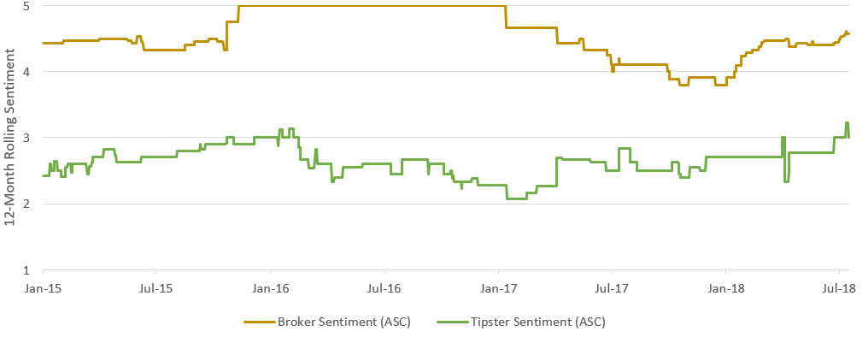Click the Broker Sentiment (ASC) legend label

(343, 322)
